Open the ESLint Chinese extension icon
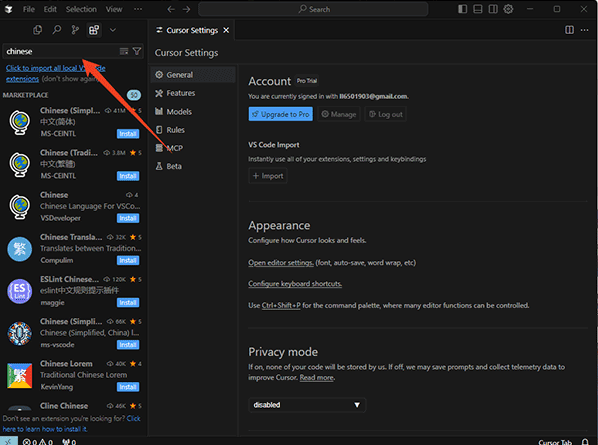This screenshot has width=598, height=445. [19, 291]
